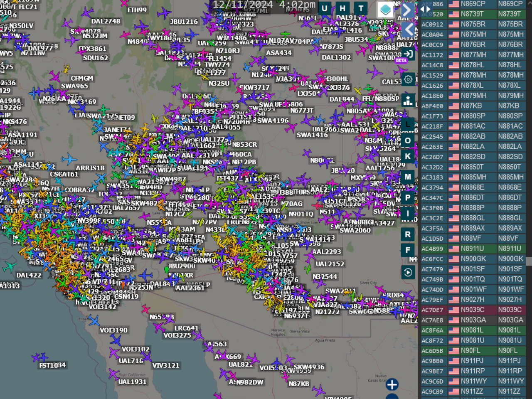Select map label DAL1302
Screen dimensions: 532x399
click(336, 57)
